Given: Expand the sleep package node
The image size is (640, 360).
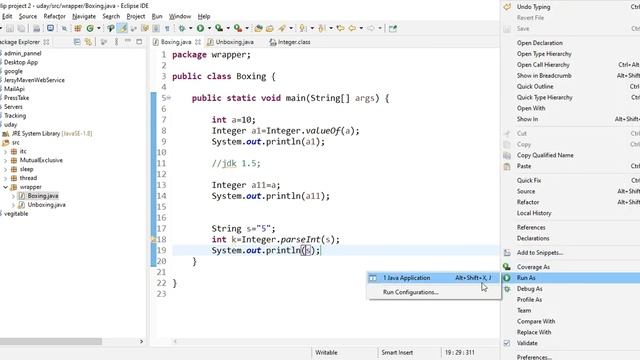Looking at the screenshot, I should (x=5, y=169).
